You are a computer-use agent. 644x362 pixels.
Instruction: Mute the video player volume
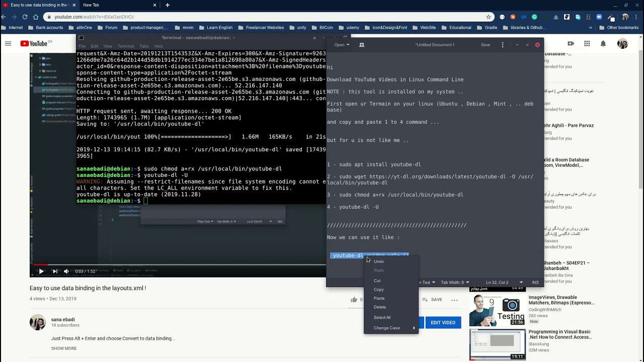pyautogui.click(x=66, y=271)
